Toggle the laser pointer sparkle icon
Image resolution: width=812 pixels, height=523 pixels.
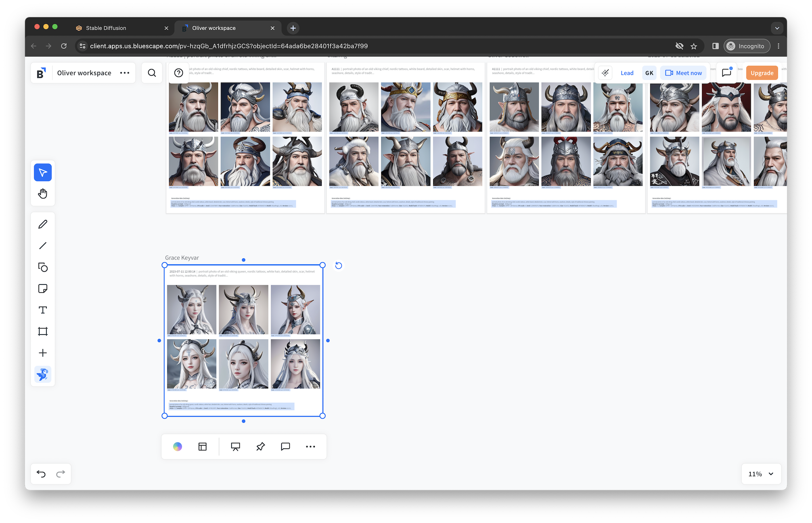(x=605, y=73)
